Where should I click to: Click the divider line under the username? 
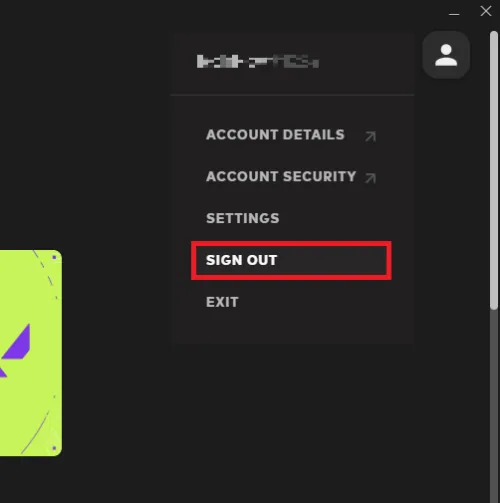[292, 95]
